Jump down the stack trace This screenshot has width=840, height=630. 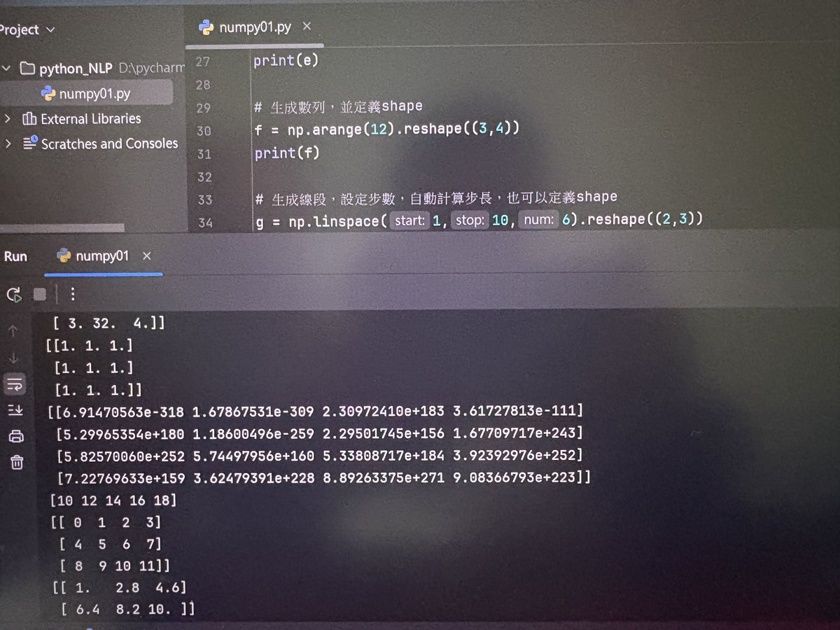(12, 357)
